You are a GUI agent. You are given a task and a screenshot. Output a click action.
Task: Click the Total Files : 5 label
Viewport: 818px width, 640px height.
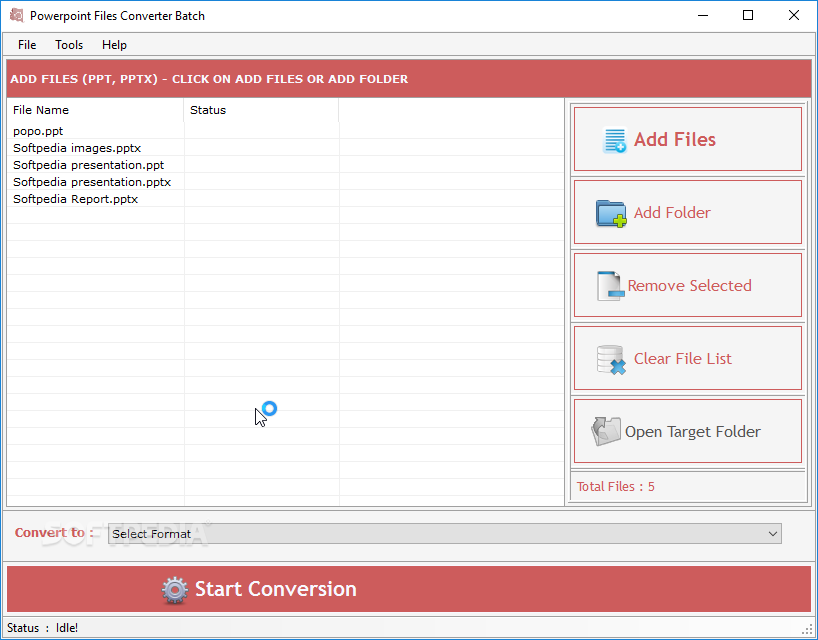pos(615,487)
